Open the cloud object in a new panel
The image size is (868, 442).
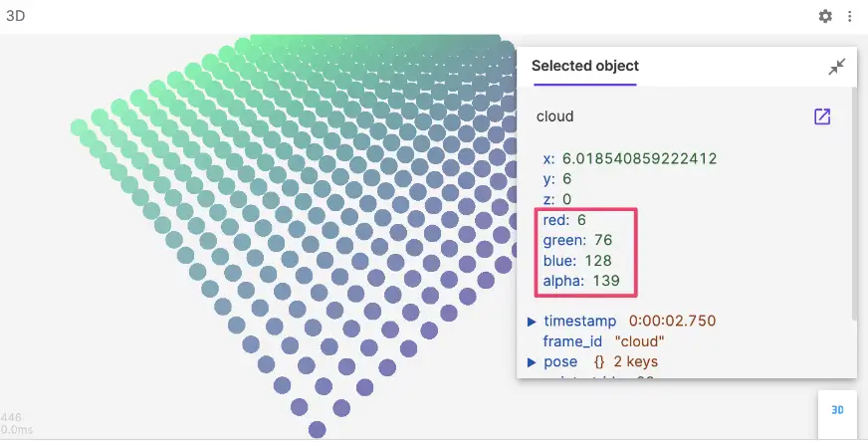coord(822,116)
